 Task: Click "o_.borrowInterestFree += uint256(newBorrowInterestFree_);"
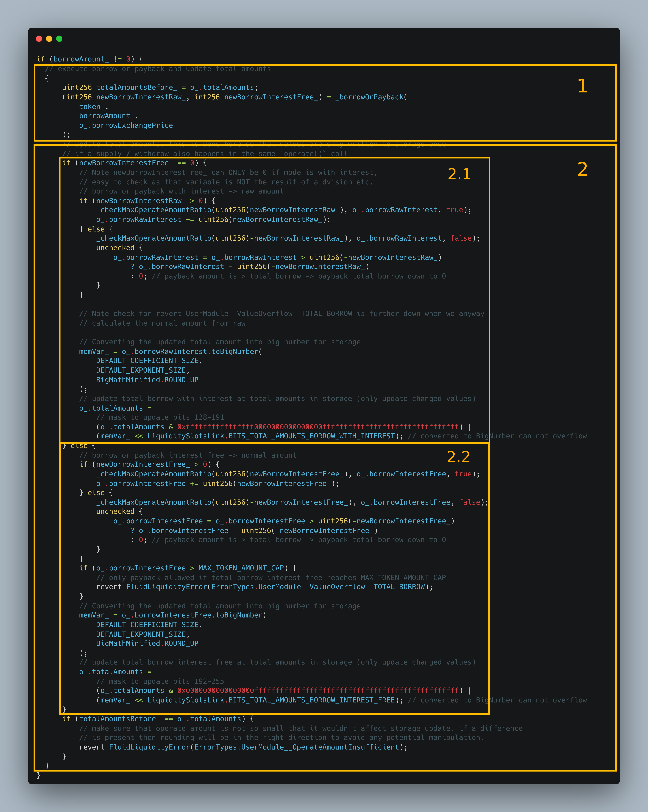coord(218,484)
